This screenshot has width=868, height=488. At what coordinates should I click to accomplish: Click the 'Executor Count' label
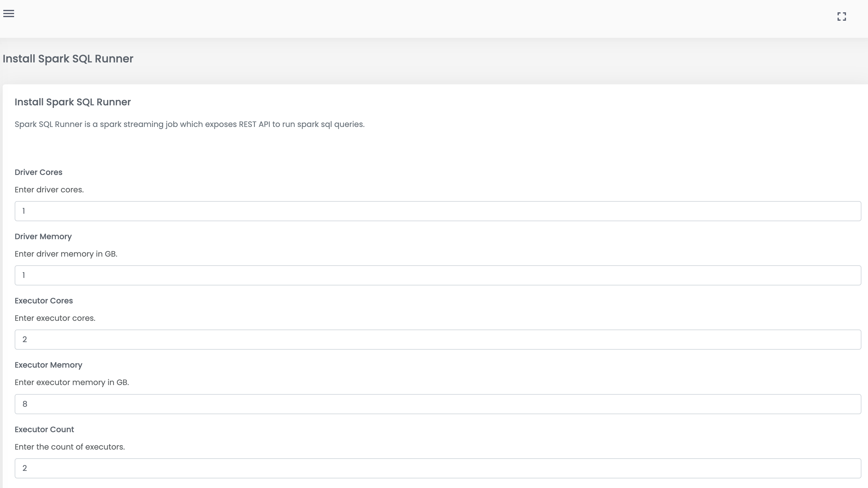click(x=44, y=430)
